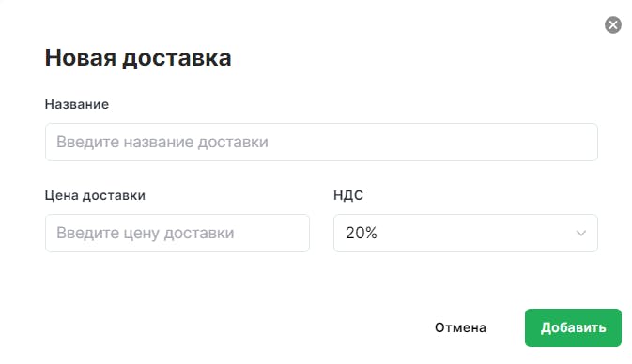Click the placeholder Введите название доставки

tap(162, 143)
